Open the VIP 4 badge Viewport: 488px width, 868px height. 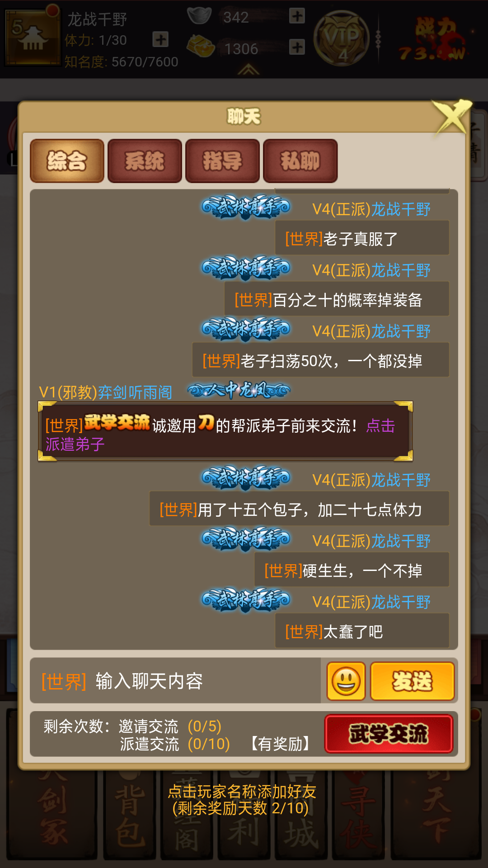[x=343, y=39]
